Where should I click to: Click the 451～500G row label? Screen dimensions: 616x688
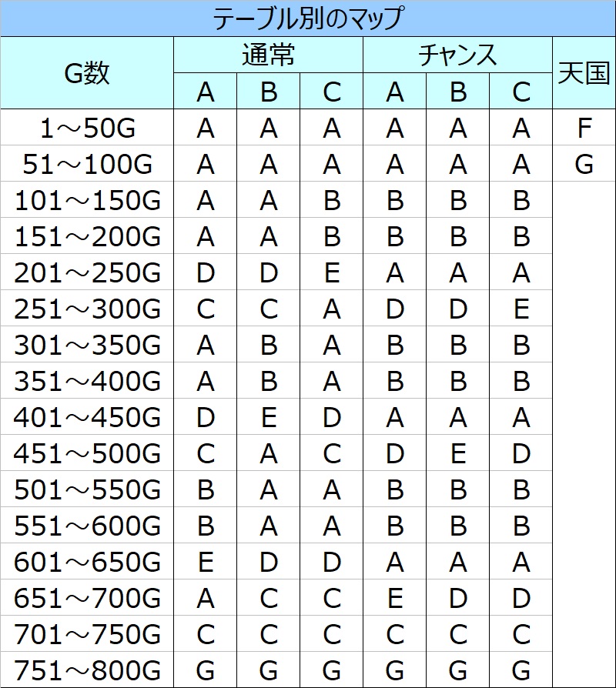click(x=87, y=454)
